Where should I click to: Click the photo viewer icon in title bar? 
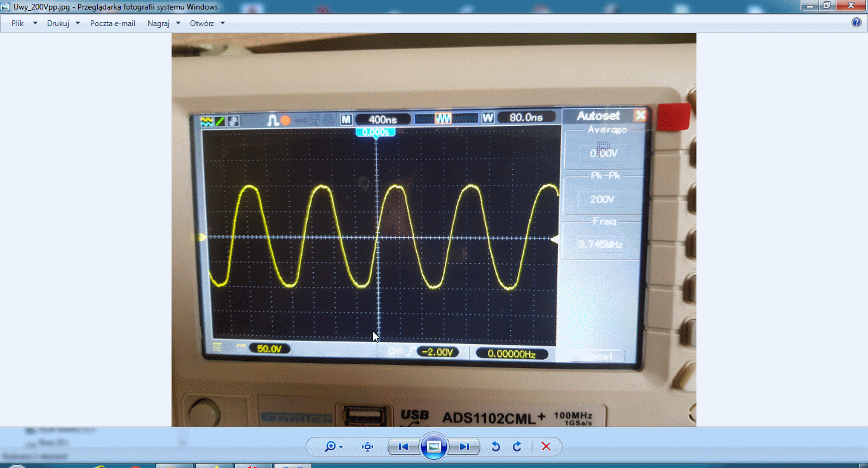coord(6,6)
